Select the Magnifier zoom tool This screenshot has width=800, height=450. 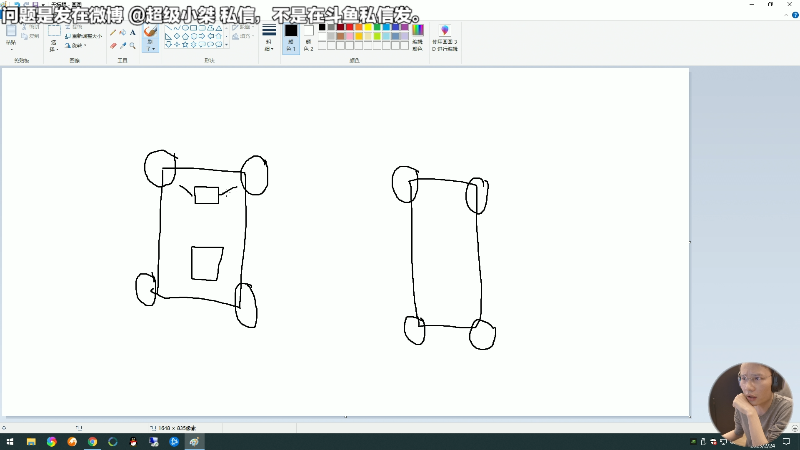pos(133,45)
